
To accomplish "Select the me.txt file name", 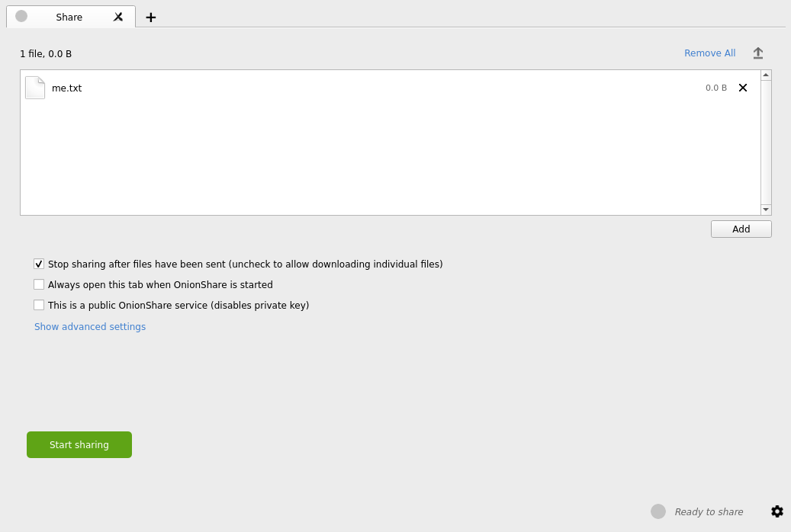I will (x=66, y=88).
